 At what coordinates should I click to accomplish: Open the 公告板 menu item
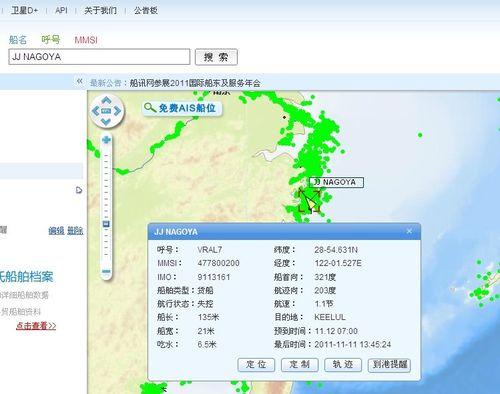pos(146,11)
